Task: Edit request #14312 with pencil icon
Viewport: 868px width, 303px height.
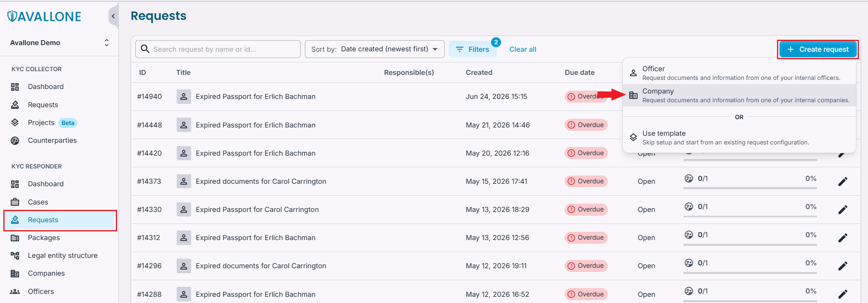Action: [x=843, y=238]
